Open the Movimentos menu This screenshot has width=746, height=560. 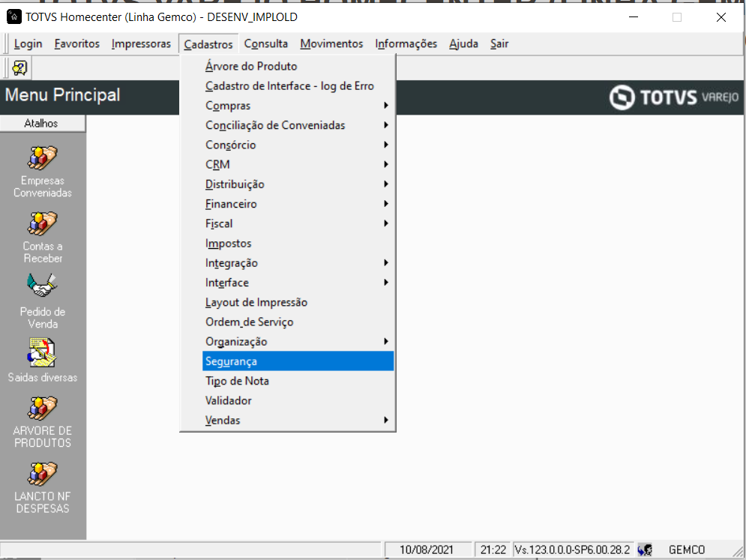[x=331, y=43]
